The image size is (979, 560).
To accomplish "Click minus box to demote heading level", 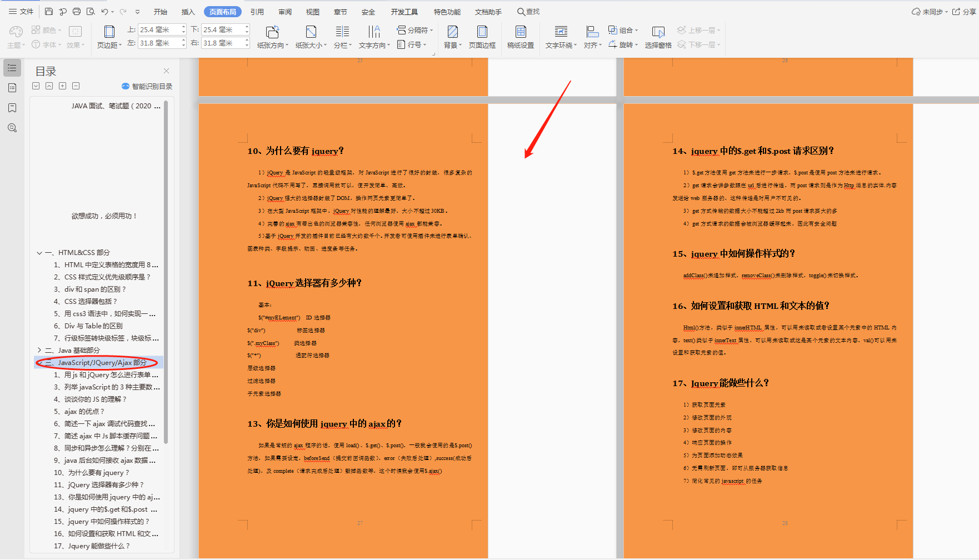I will (76, 86).
